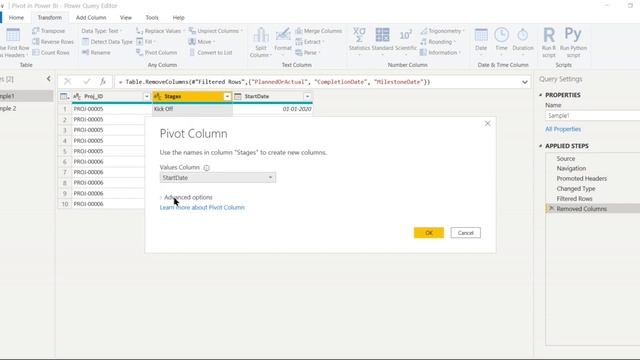Viewport: 640px width, 360px height.
Task: Select the Navigation applied step
Action: tap(571, 168)
